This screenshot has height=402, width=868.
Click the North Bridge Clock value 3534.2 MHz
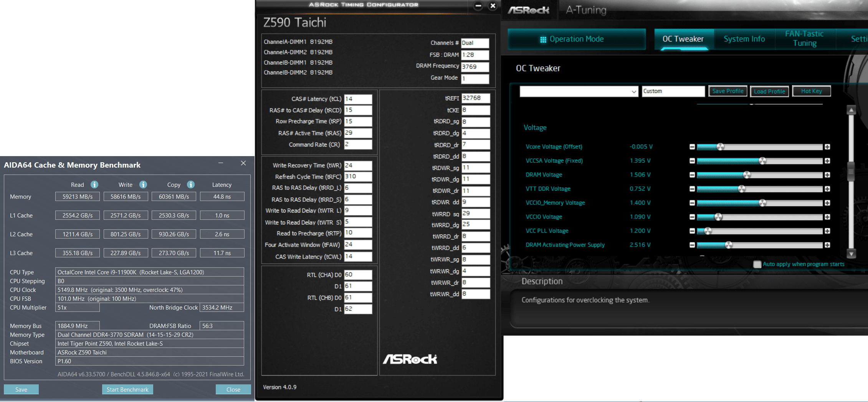pyautogui.click(x=222, y=308)
